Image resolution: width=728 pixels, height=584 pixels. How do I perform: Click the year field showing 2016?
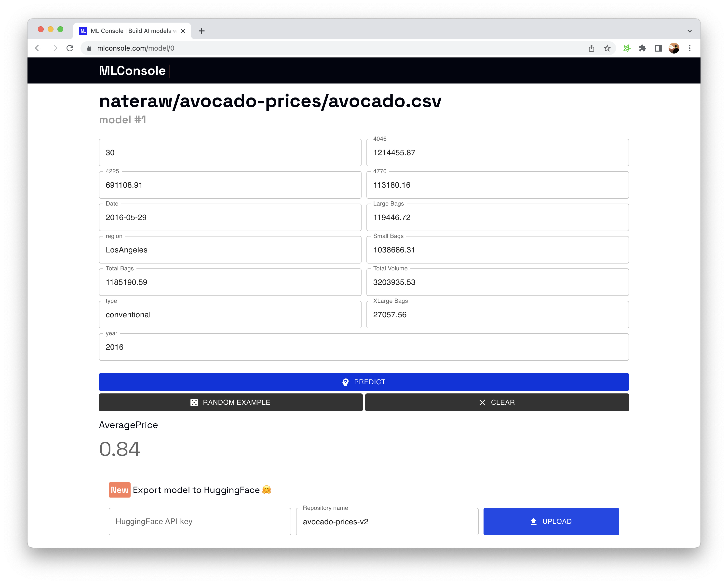click(x=364, y=347)
